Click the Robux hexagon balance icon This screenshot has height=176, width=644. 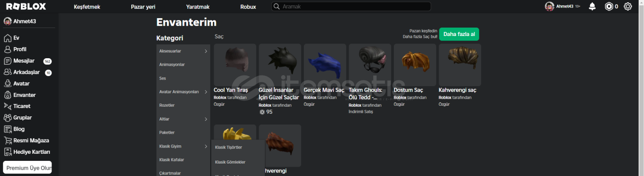coord(609,7)
